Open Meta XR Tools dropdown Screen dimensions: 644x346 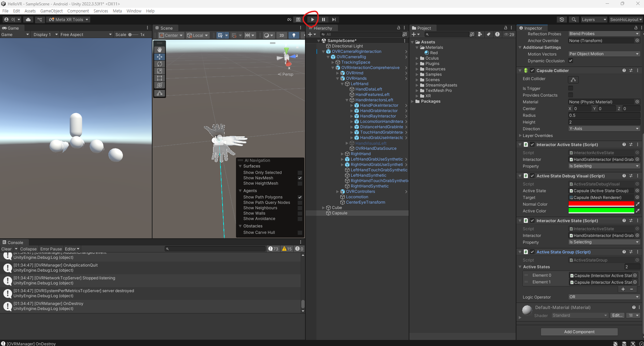pyautogui.click(x=69, y=20)
